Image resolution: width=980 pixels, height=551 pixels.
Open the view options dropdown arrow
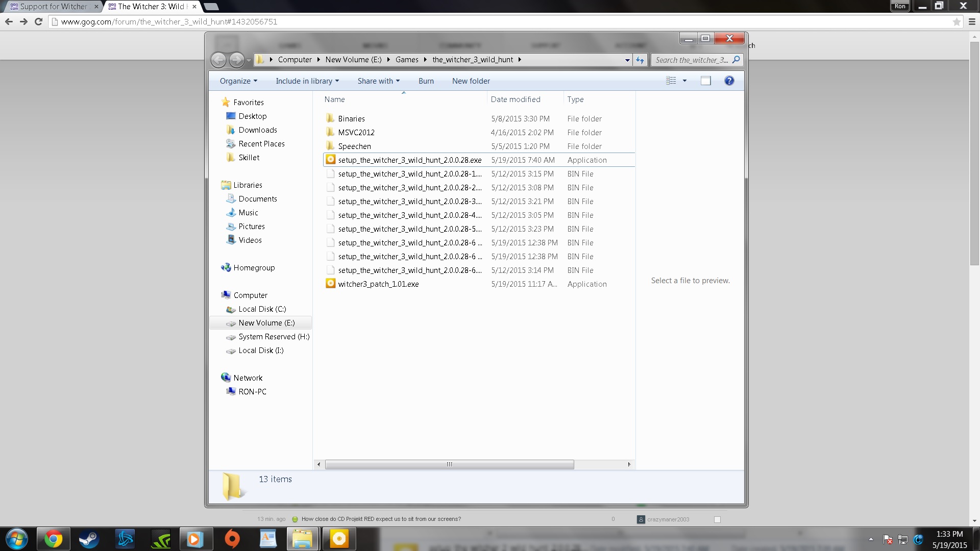click(x=684, y=81)
